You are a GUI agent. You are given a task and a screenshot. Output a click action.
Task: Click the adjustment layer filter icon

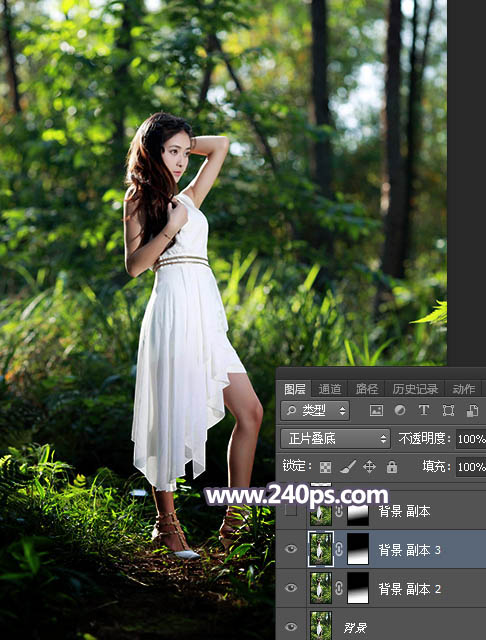coord(400,410)
